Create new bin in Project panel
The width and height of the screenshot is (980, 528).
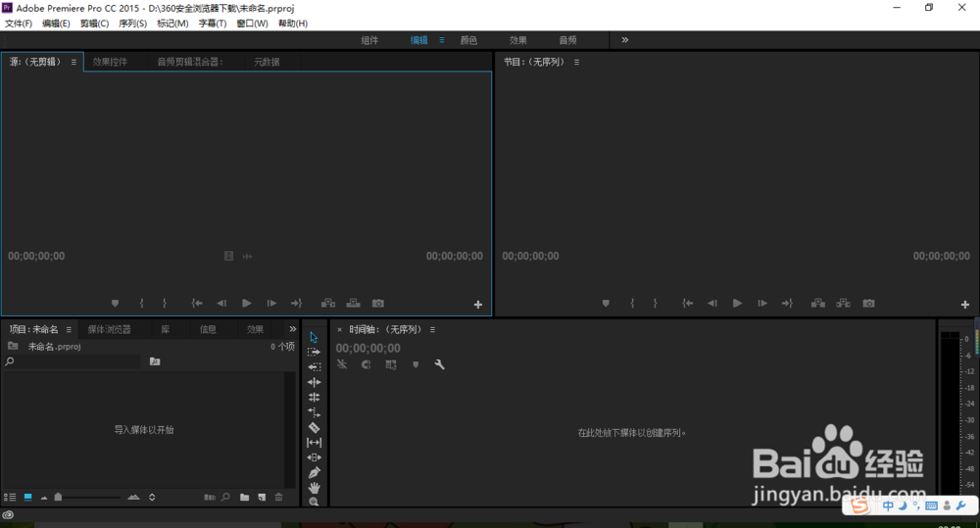(x=244, y=498)
